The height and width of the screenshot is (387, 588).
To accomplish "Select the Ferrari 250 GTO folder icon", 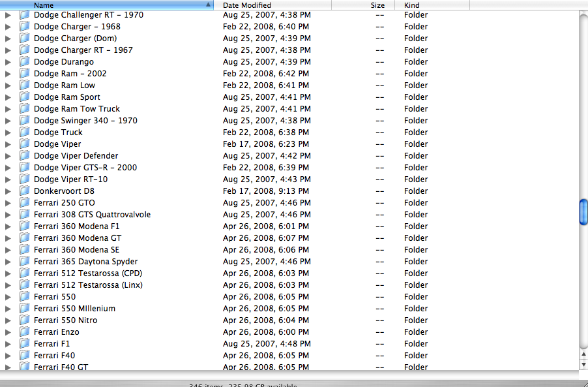I will (x=25, y=203).
